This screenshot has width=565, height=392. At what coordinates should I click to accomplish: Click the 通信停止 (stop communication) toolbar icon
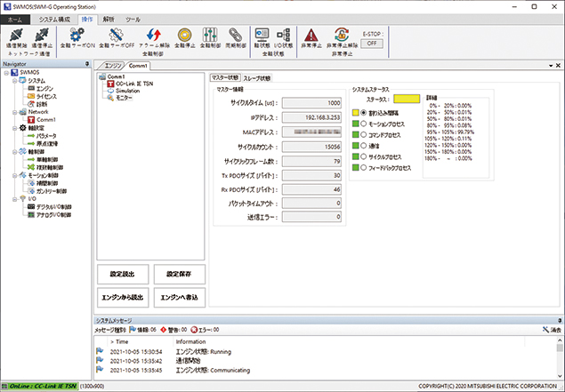click(42, 36)
